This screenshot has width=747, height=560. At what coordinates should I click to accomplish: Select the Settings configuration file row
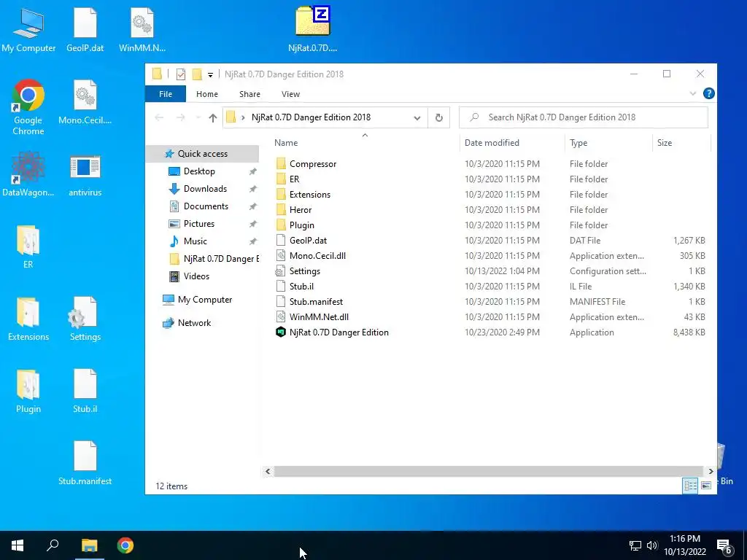[491, 271]
